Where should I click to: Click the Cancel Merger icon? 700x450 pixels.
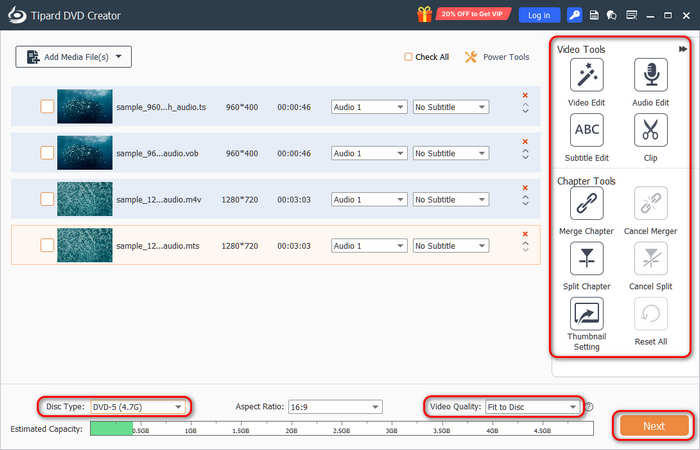click(651, 204)
